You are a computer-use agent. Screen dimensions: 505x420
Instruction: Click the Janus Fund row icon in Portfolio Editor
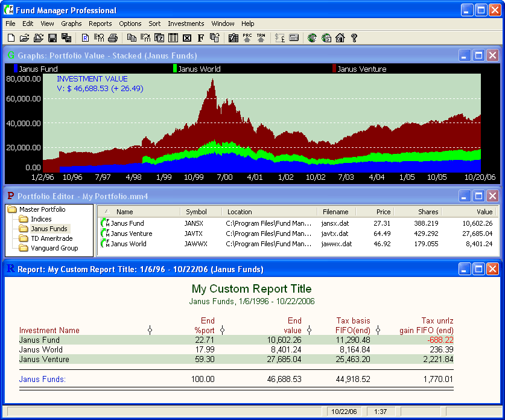[x=105, y=223]
